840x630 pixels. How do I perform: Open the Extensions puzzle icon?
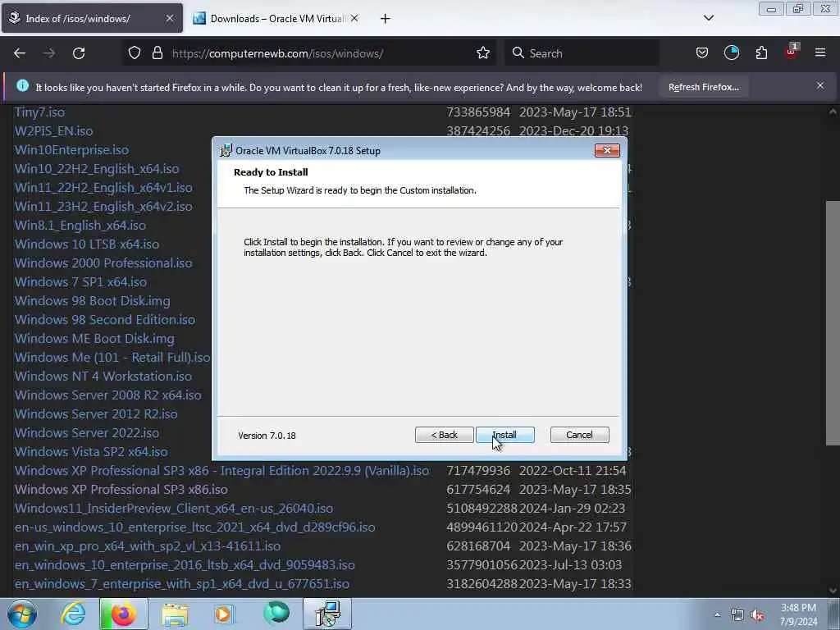[x=761, y=53]
